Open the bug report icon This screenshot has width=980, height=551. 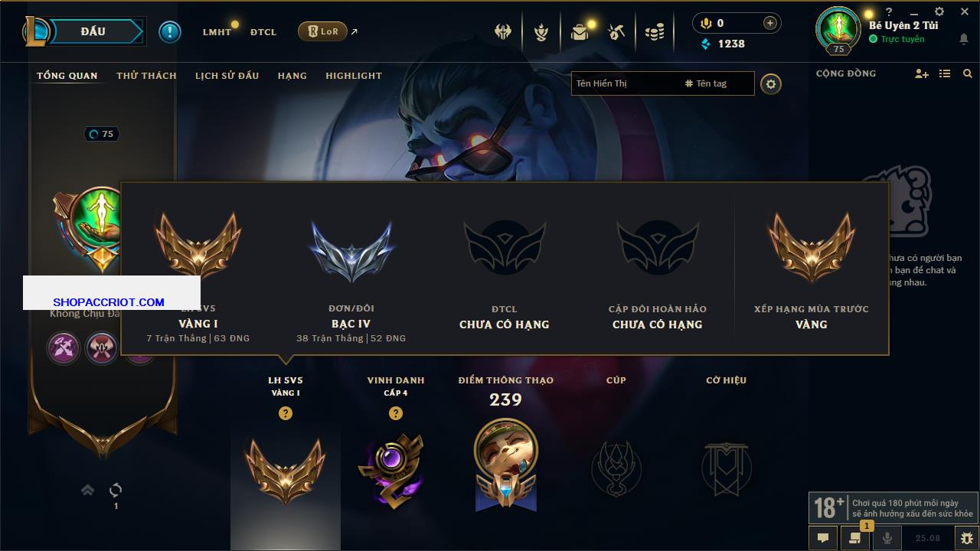point(966,538)
